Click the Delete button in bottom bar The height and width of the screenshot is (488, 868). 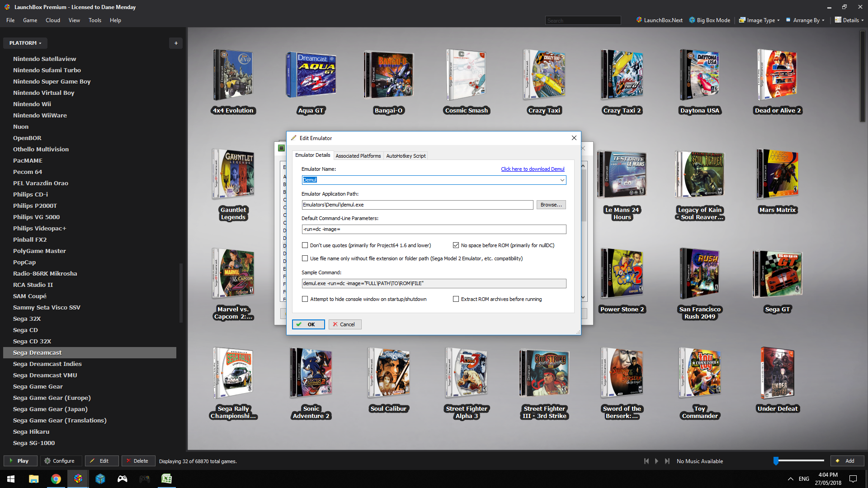coord(138,461)
